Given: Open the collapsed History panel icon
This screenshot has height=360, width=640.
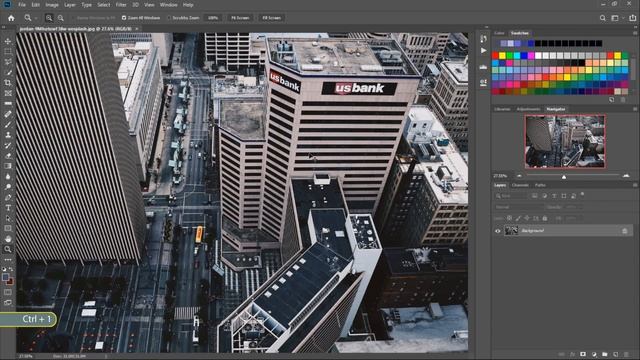Looking at the screenshot, I should (x=483, y=39).
